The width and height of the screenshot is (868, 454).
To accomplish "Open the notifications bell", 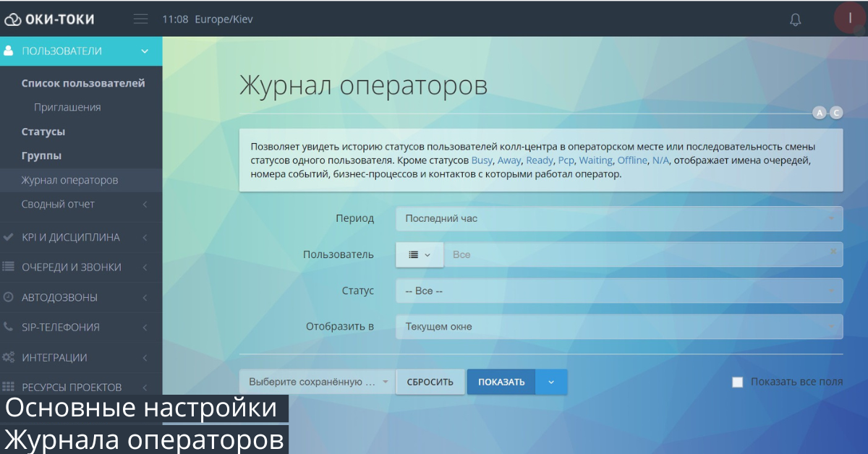I will point(796,20).
